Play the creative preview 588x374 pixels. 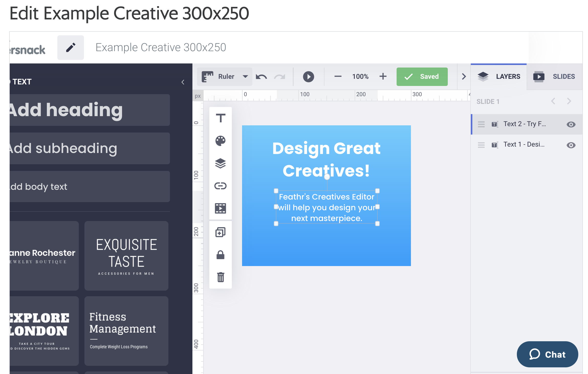pyautogui.click(x=309, y=77)
